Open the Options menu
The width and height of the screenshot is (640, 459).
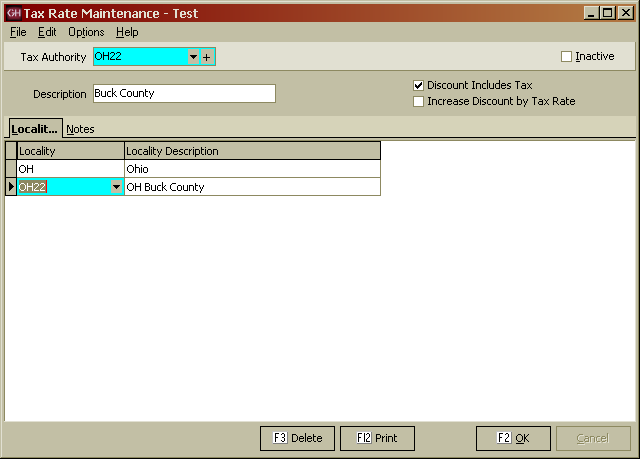point(86,32)
